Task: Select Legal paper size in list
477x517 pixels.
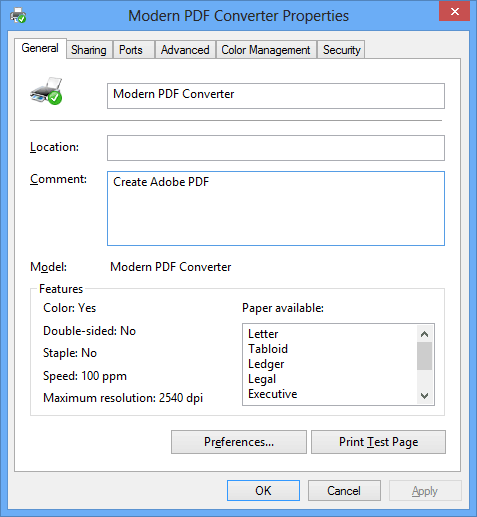Action: tap(262, 379)
